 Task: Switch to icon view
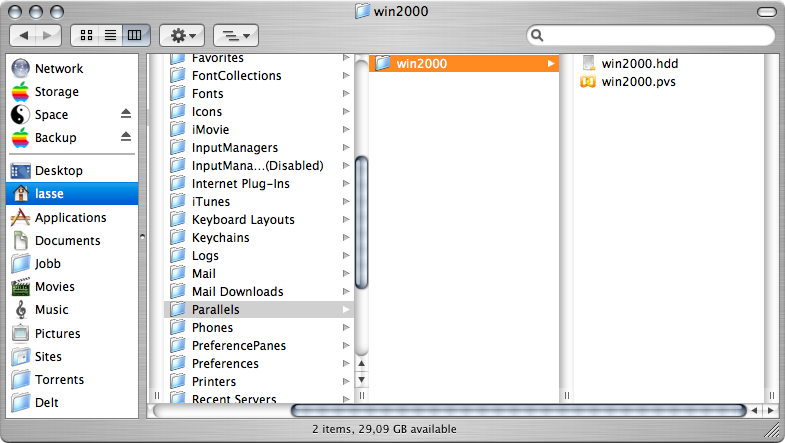86,35
